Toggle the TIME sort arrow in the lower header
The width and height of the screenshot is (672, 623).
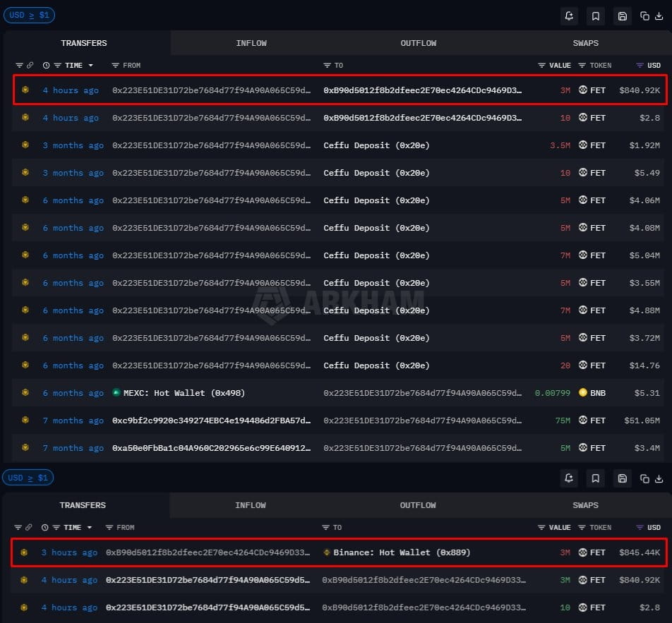[90, 528]
